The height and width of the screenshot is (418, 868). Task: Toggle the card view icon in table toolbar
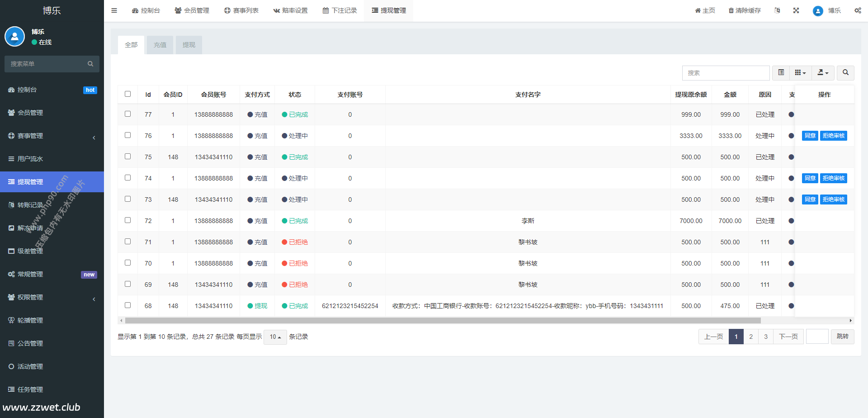click(781, 72)
